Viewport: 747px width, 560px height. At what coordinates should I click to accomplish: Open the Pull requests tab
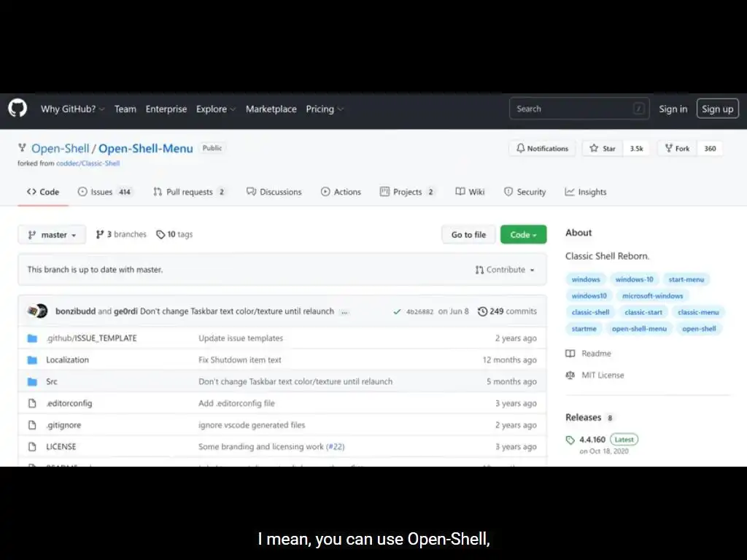tap(190, 192)
